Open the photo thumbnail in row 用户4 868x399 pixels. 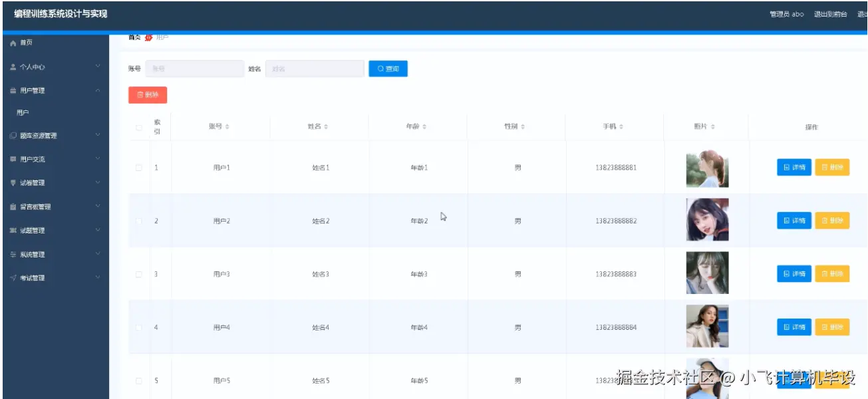(x=707, y=326)
